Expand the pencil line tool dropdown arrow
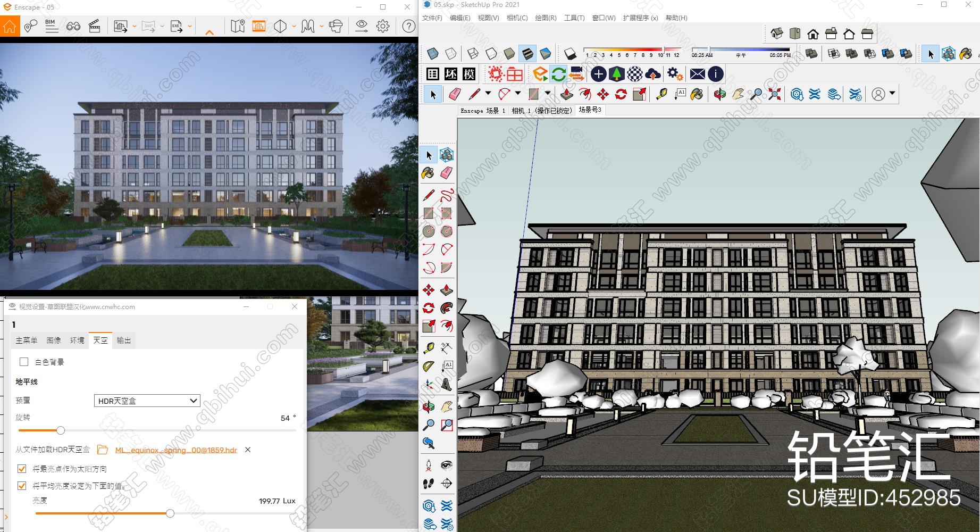Screen dimensions: 980x532 coord(488,94)
